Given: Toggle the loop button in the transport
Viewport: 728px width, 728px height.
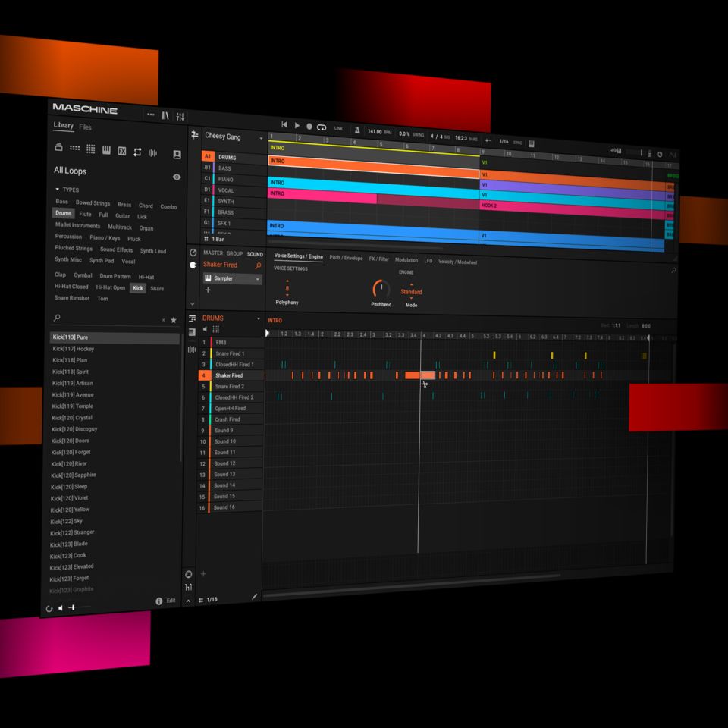Looking at the screenshot, I should pos(322,127).
